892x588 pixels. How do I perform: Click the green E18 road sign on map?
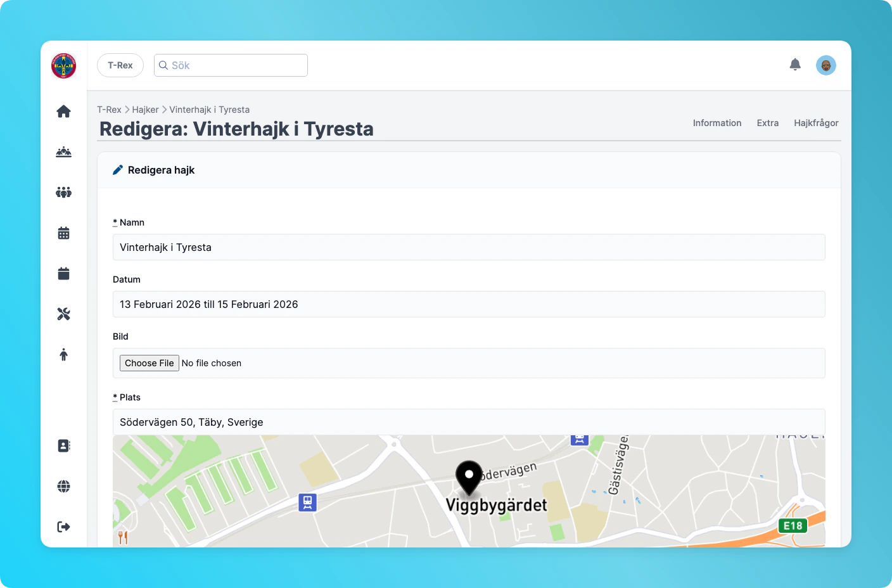click(793, 526)
